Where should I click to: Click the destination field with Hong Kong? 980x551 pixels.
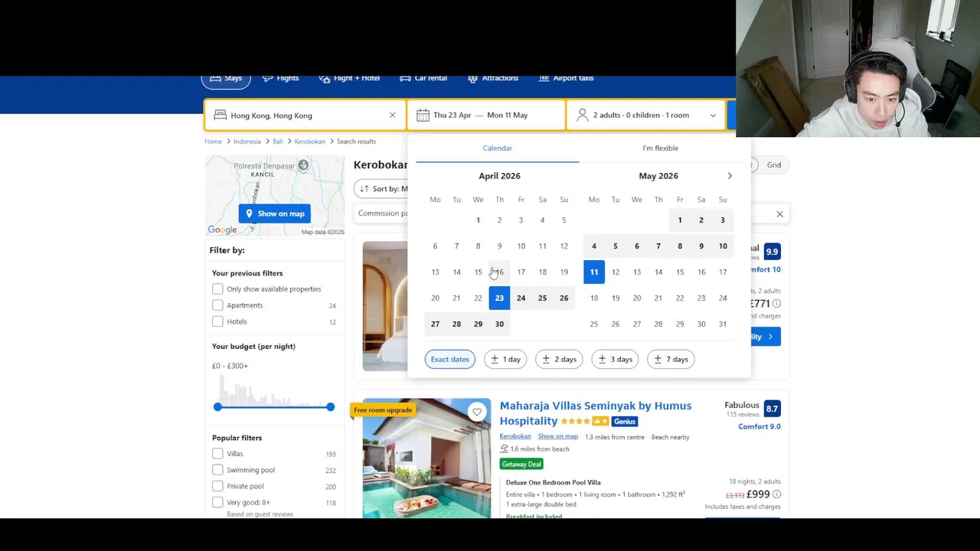tap(305, 115)
